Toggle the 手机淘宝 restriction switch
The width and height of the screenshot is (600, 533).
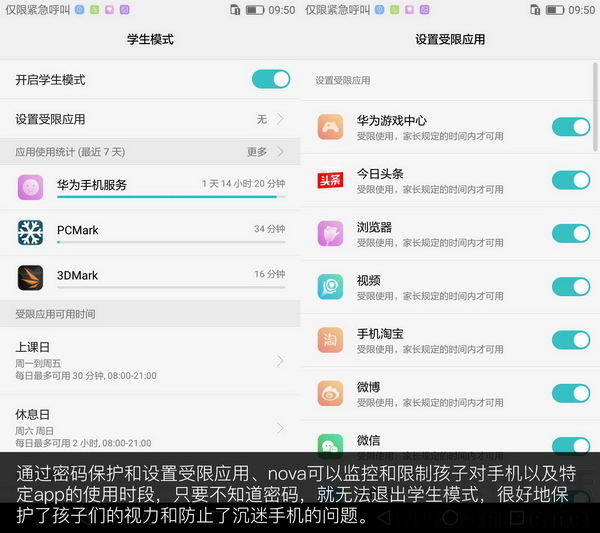click(x=571, y=339)
